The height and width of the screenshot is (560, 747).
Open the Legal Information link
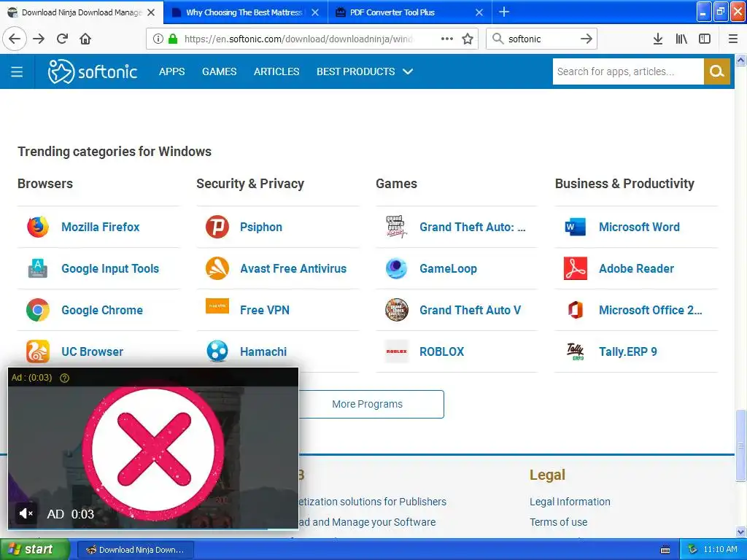[570, 502]
